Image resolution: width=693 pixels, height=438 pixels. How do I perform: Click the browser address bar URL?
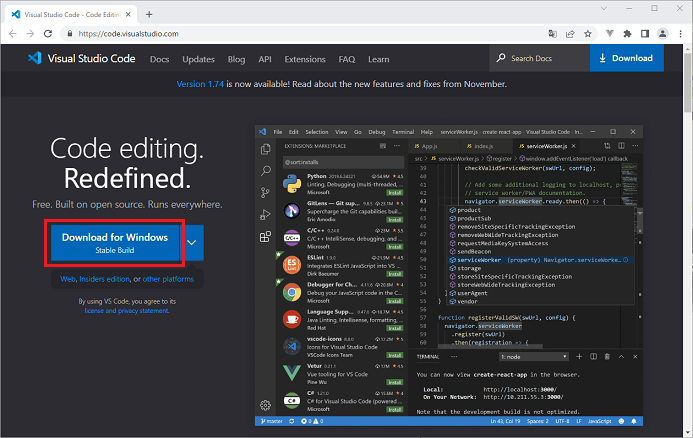[x=128, y=34]
